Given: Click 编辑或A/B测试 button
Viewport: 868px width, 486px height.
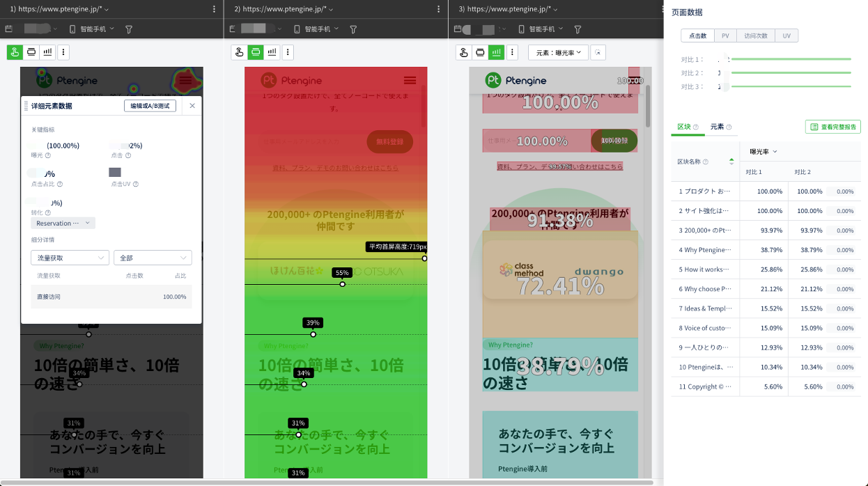Looking at the screenshot, I should pos(150,106).
